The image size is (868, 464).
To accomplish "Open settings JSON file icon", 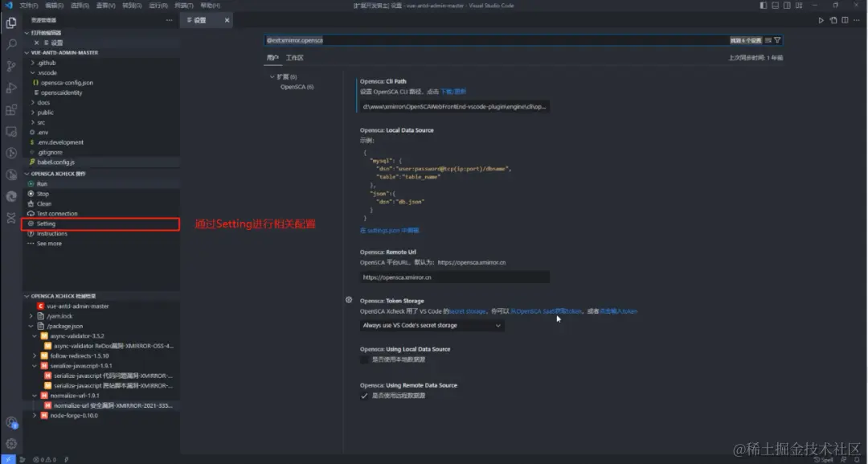I will [833, 20].
